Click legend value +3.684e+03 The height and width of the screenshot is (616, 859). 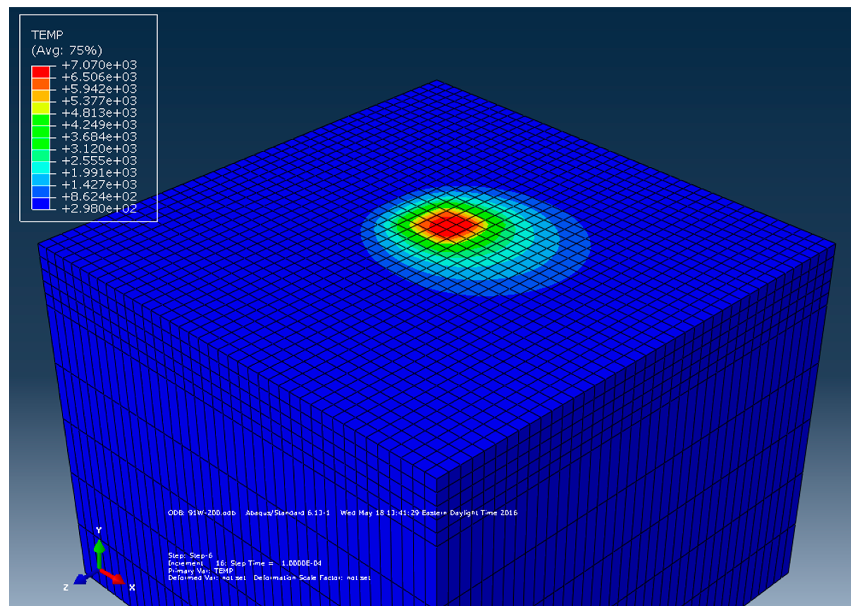pyautogui.click(x=99, y=137)
